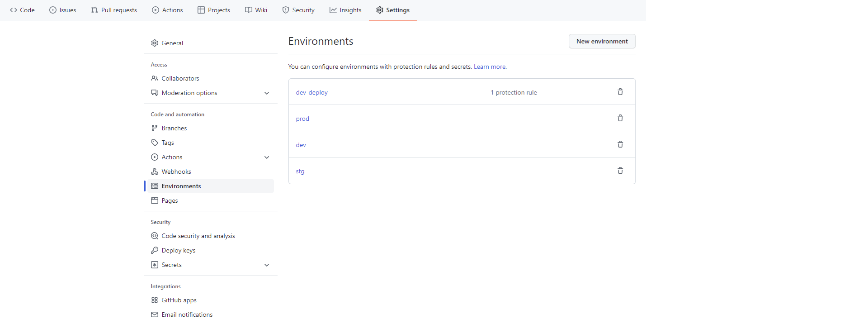Click the trash icon for prod environment
Image resolution: width=868 pixels, height=329 pixels.
(620, 118)
